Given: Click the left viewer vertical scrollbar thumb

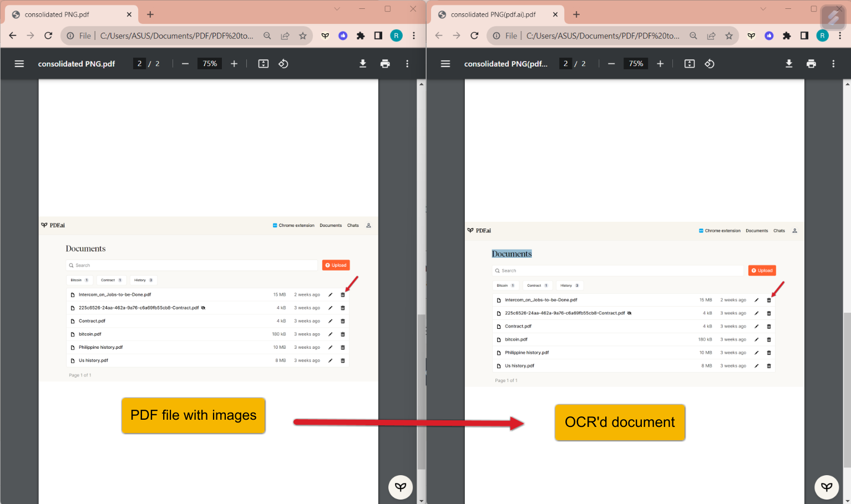Looking at the screenshot, I should tap(421, 388).
